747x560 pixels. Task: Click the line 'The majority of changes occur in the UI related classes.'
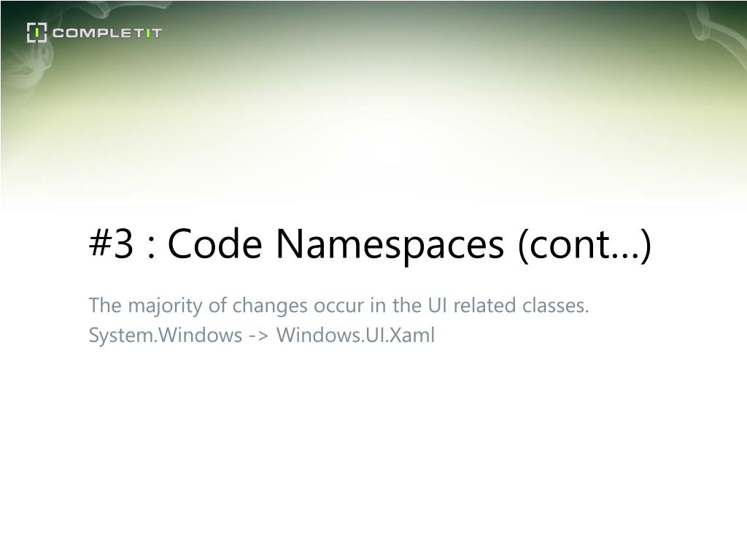[x=338, y=306]
